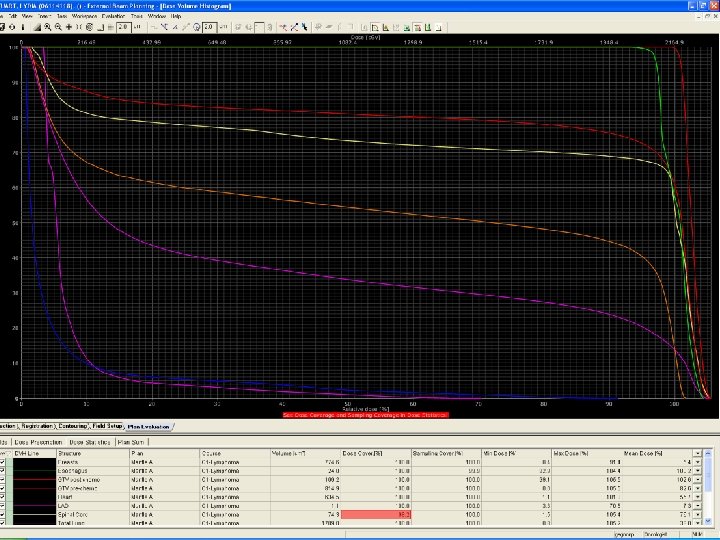Click the Structure column header
Screen dimensions: 720x540
[x=76, y=452]
